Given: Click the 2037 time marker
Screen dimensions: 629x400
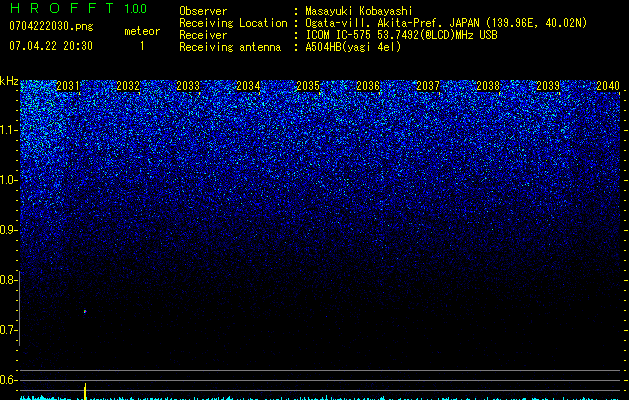Looking at the screenshot, I should (x=428, y=86).
